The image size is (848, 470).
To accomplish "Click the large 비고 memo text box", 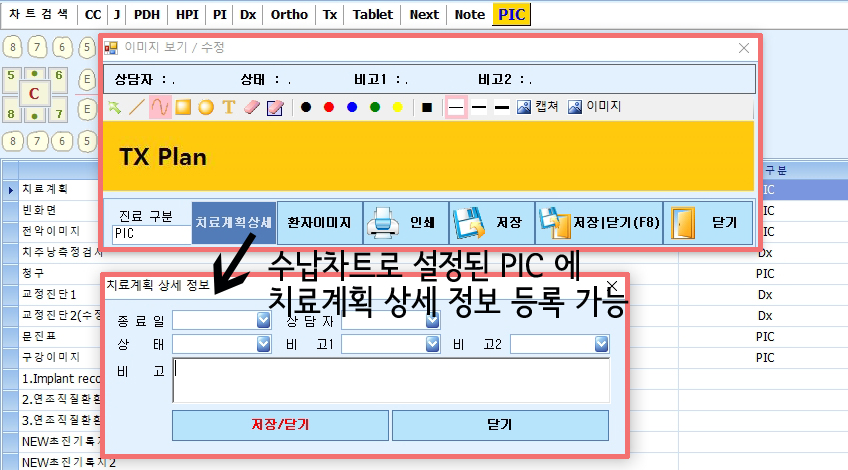I will pyautogui.click(x=391, y=380).
